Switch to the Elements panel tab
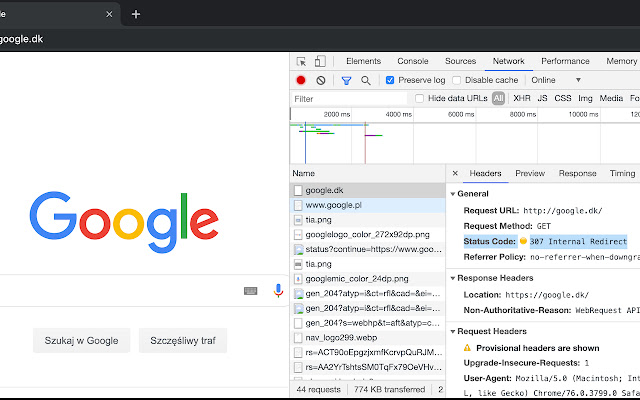640x400 pixels. [363, 61]
